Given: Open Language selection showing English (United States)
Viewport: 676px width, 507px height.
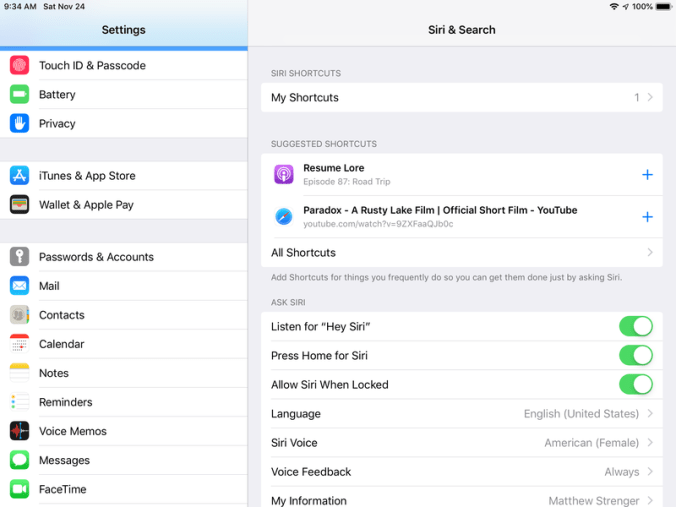Looking at the screenshot, I should tap(461, 413).
